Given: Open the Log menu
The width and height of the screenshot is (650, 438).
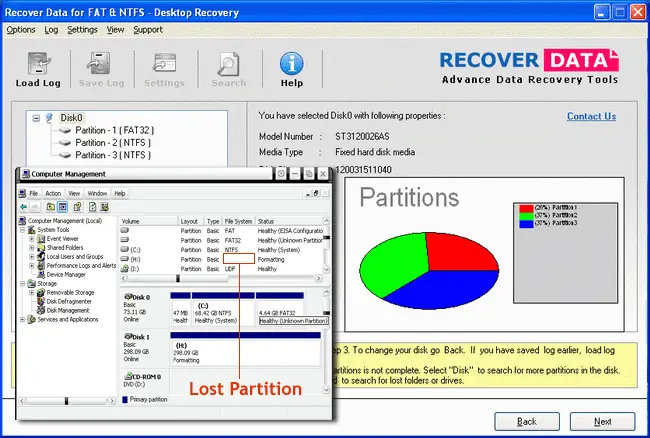Looking at the screenshot, I should [x=51, y=30].
